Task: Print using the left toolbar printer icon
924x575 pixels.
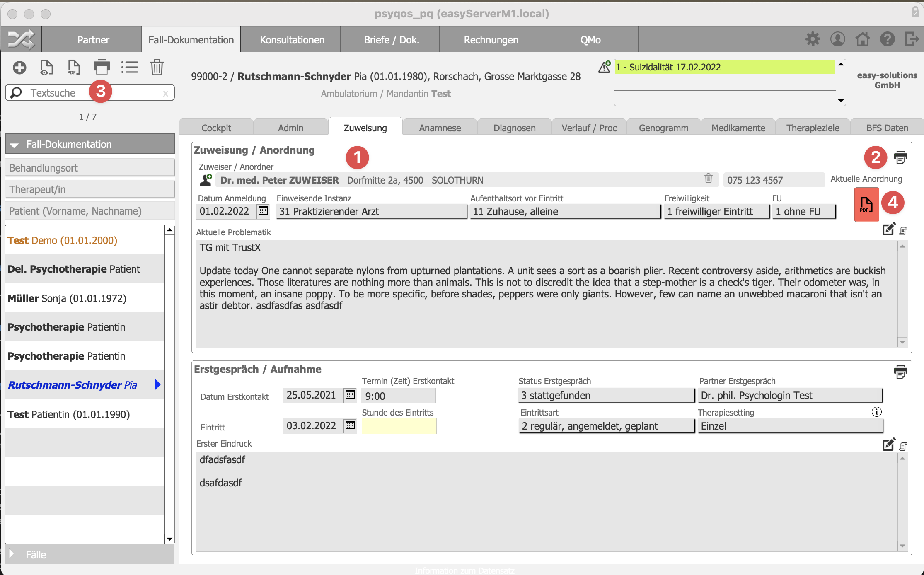Action: click(x=102, y=67)
